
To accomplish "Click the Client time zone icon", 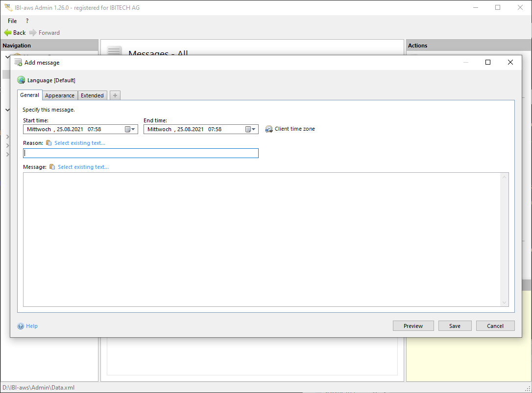I will click(269, 129).
